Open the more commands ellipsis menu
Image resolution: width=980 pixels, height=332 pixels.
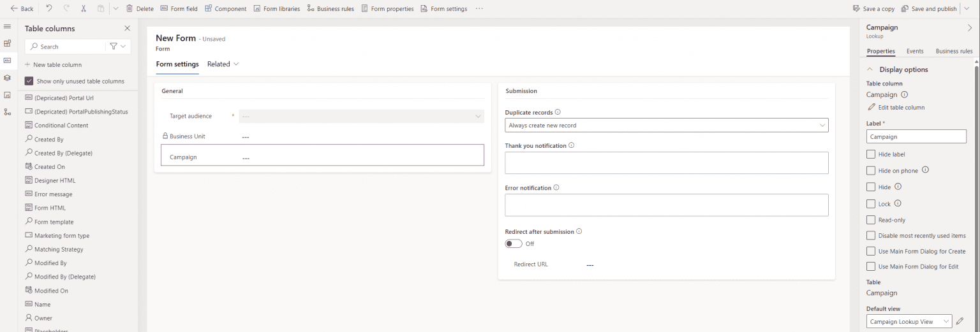point(479,8)
